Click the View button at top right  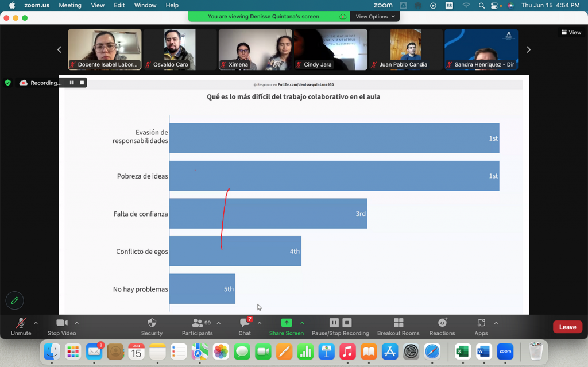[571, 33]
